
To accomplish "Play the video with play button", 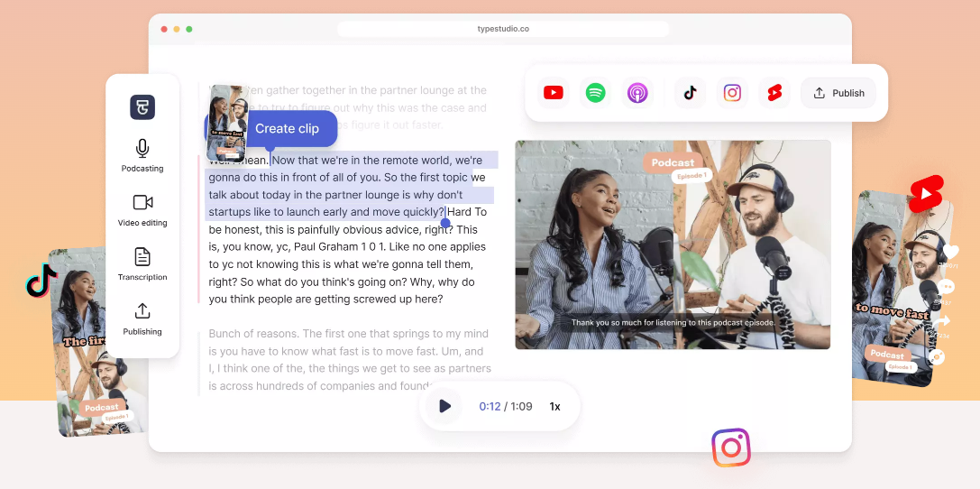I will click(x=444, y=406).
